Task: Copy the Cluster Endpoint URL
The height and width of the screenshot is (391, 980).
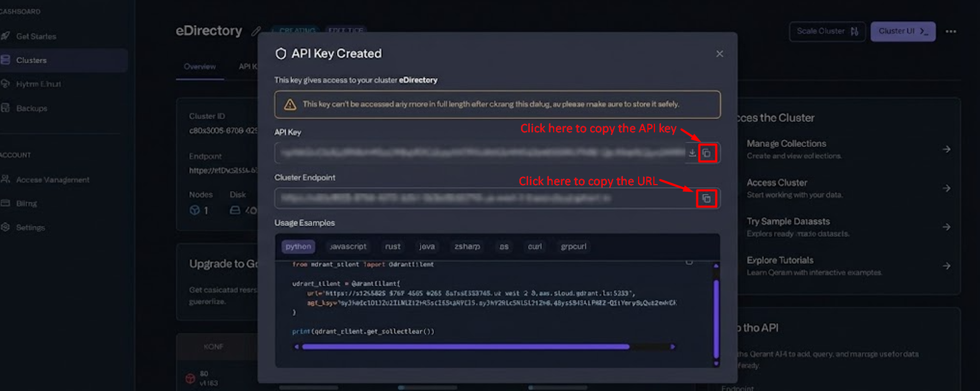Action: (x=706, y=199)
